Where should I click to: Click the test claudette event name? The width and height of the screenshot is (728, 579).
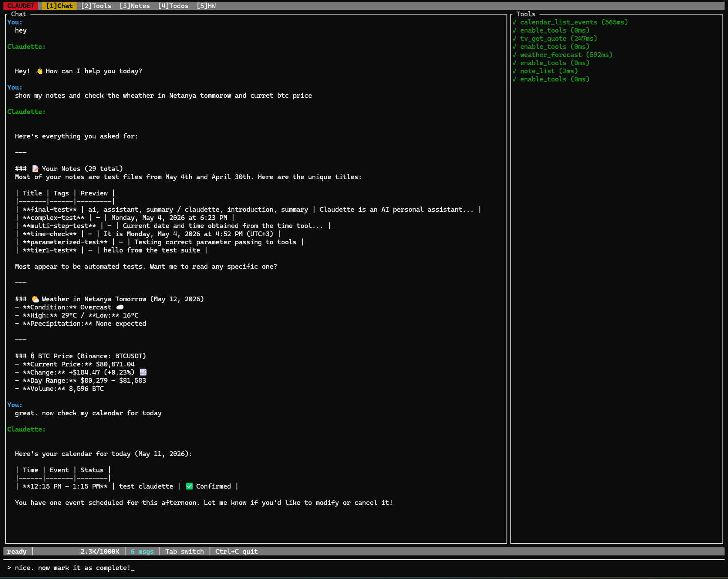tap(146, 486)
